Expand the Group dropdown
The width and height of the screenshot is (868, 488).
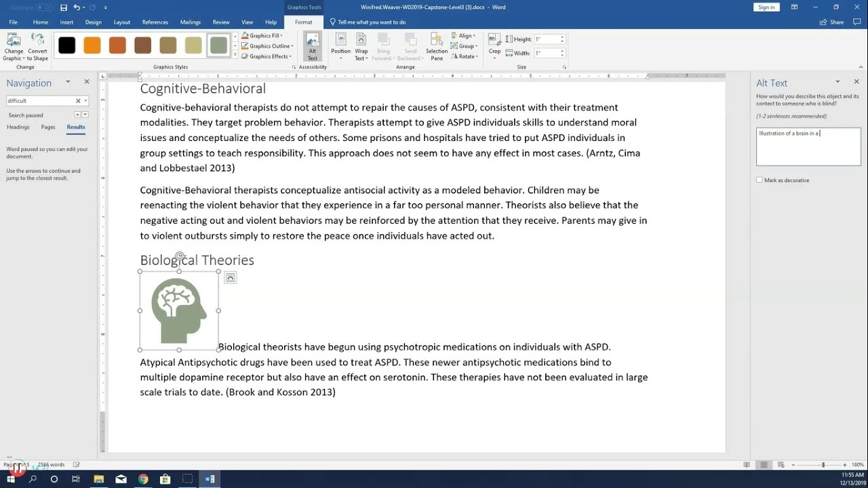(465, 46)
